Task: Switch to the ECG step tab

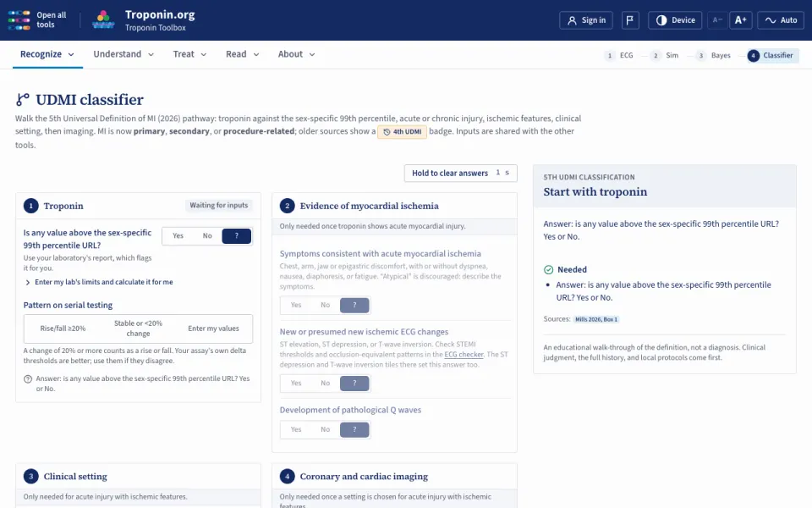Action: (x=619, y=56)
